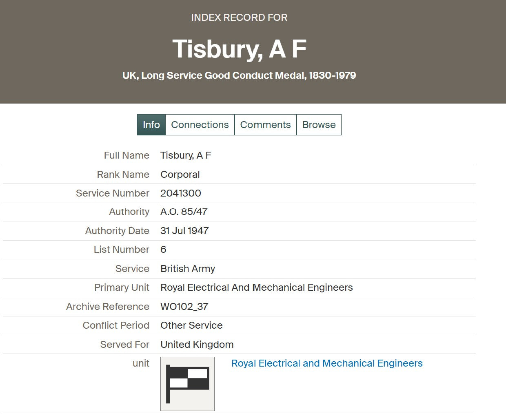Screen dimensions: 506x420
Task: Select the authority date 31 Jul 1947
Action: (184, 231)
